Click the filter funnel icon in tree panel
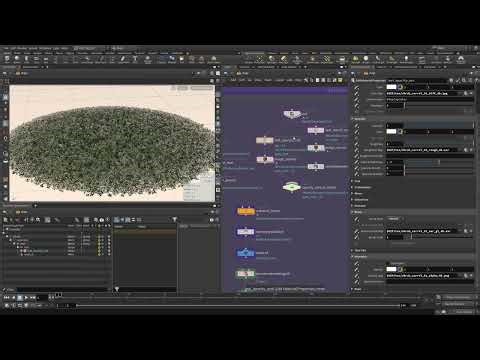Image resolution: width=480 pixels, height=360 pixels. [174, 219]
